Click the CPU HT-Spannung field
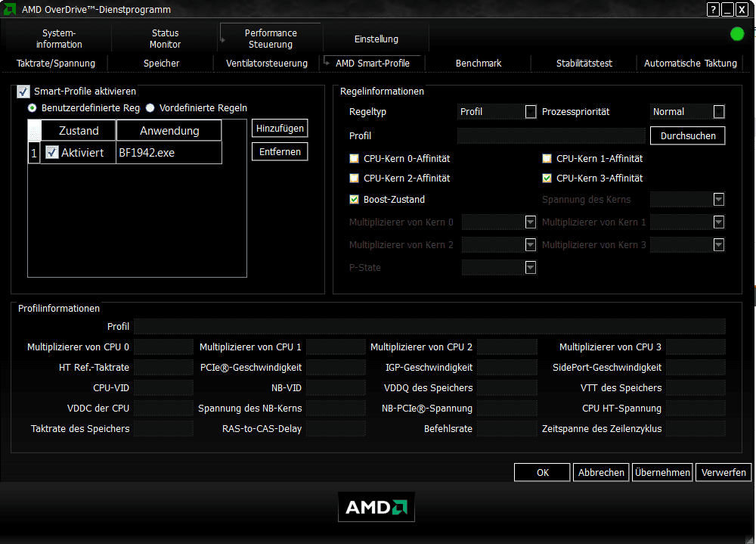The width and height of the screenshot is (756, 544). pyautogui.click(x=696, y=408)
